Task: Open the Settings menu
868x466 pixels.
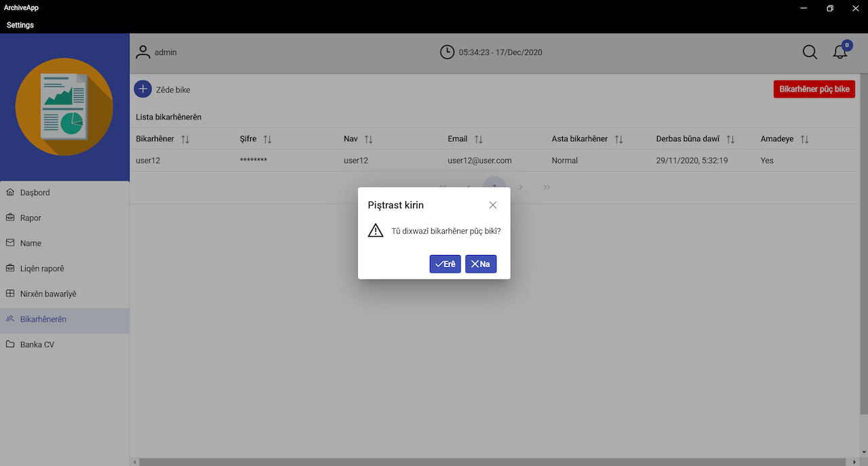Action: click(x=20, y=25)
